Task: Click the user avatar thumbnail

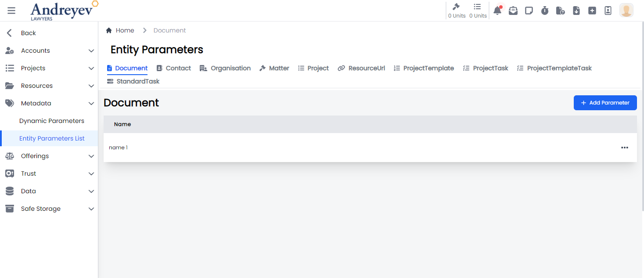Action: [626, 10]
